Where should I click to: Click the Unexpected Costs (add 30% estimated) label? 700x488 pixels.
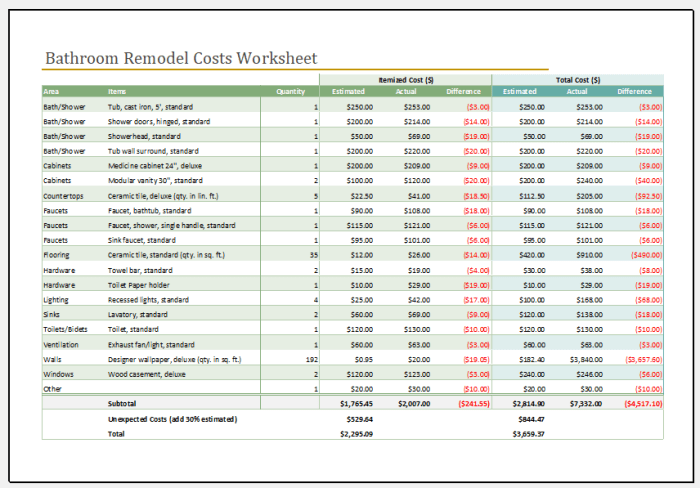172,419
